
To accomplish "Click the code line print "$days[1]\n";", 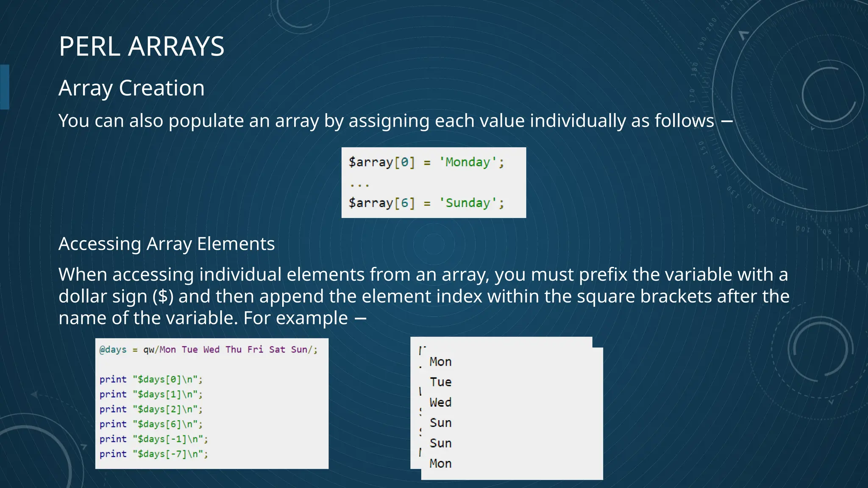I will coord(151,394).
